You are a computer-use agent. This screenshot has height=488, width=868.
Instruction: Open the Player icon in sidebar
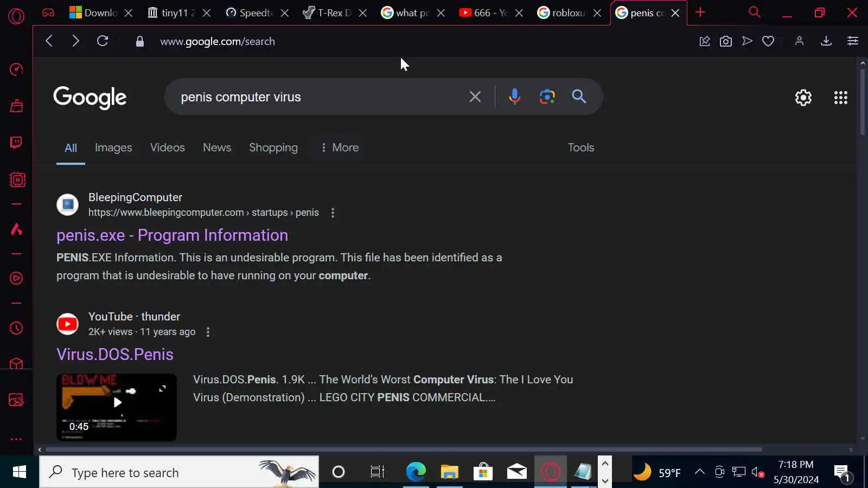tap(16, 278)
